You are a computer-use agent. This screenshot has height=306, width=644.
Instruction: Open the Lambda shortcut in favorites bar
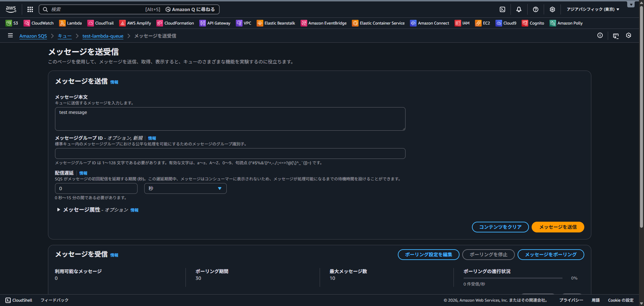point(70,23)
